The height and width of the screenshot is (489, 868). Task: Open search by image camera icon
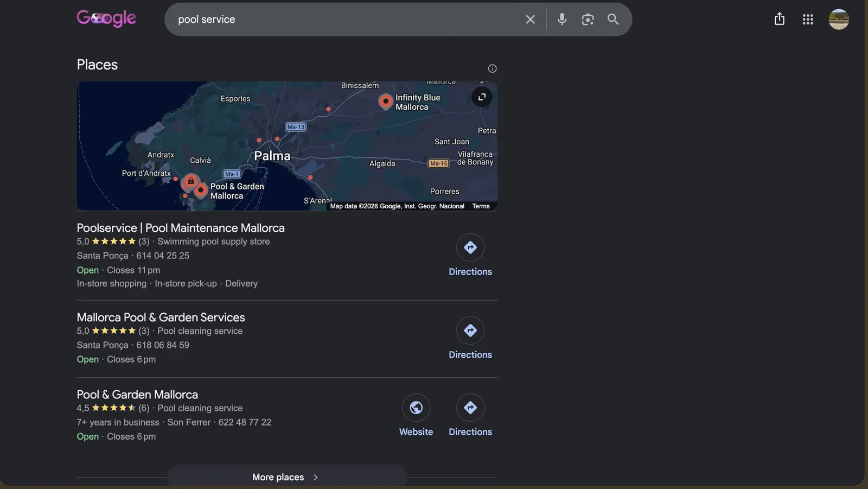click(588, 20)
